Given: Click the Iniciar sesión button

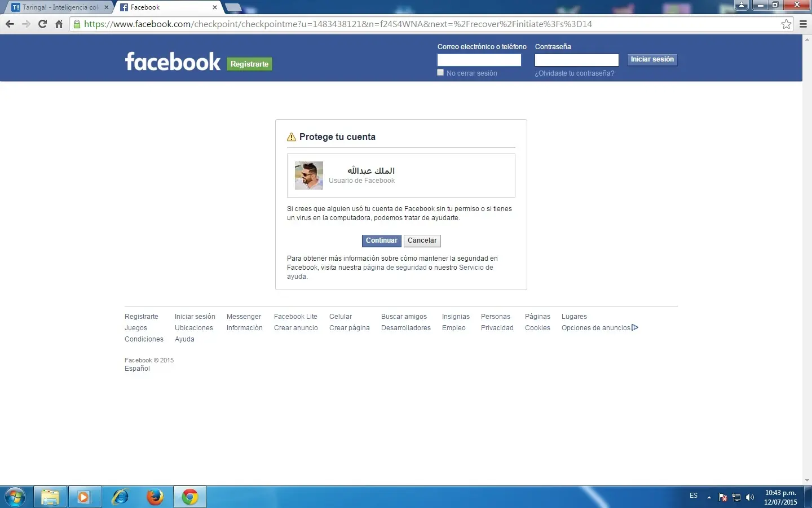Looking at the screenshot, I should click(x=652, y=59).
